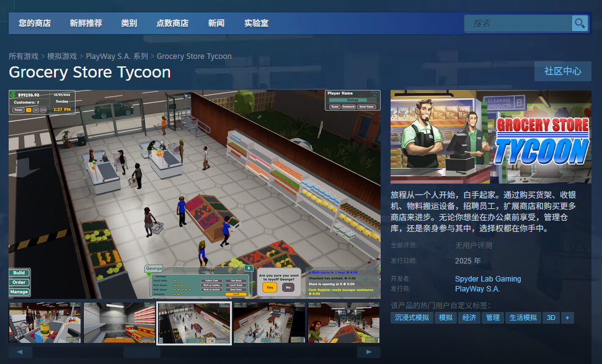602x364 pixels.
Task: Open the PlayWay S.A. publisher link
Action: pyautogui.click(x=477, y=289)
